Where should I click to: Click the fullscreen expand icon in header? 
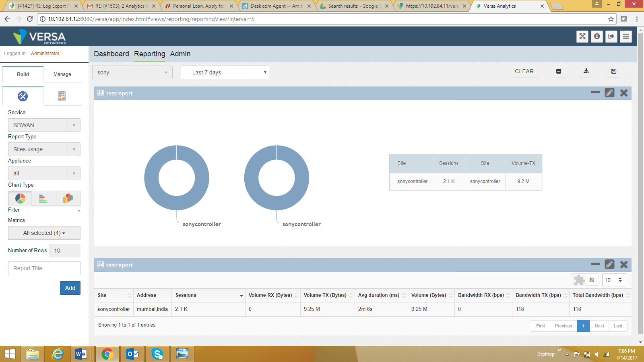[x=582, y=36]
